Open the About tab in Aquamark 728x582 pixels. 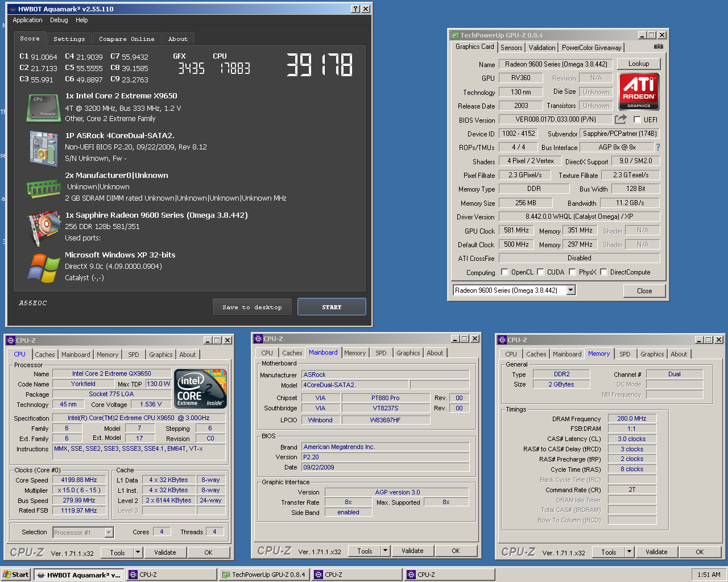178,39
